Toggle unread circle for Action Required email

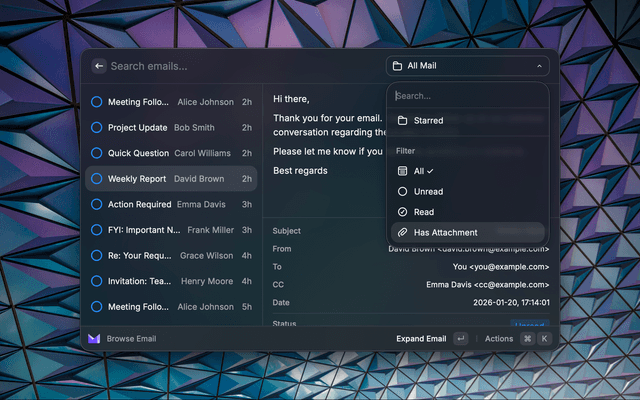click(x=97, y=205)
